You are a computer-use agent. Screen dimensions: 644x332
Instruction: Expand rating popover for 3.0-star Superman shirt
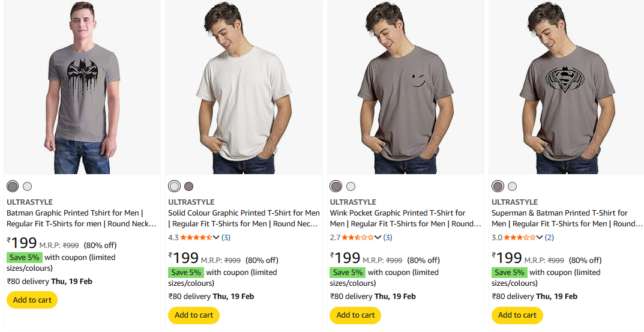[x=540, y=237]
